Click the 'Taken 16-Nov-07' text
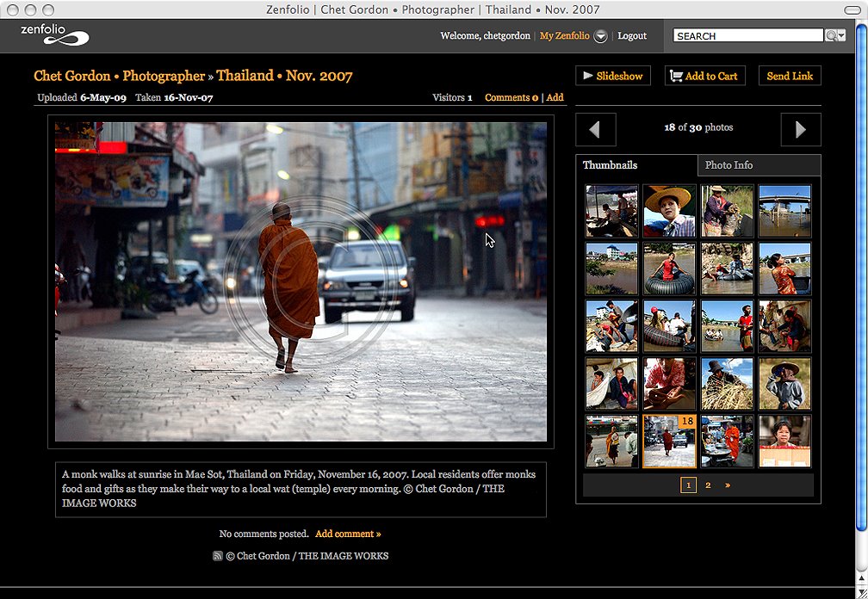 (x=174, y=97)
